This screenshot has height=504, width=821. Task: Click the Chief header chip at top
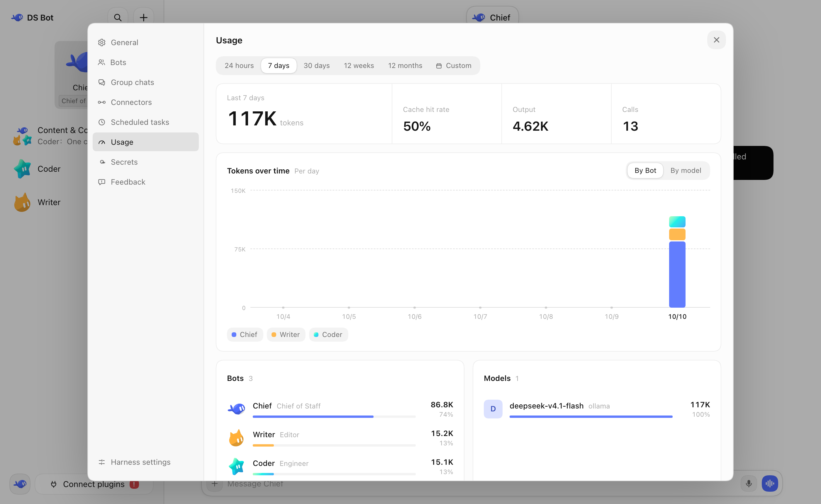pos(492,17)
